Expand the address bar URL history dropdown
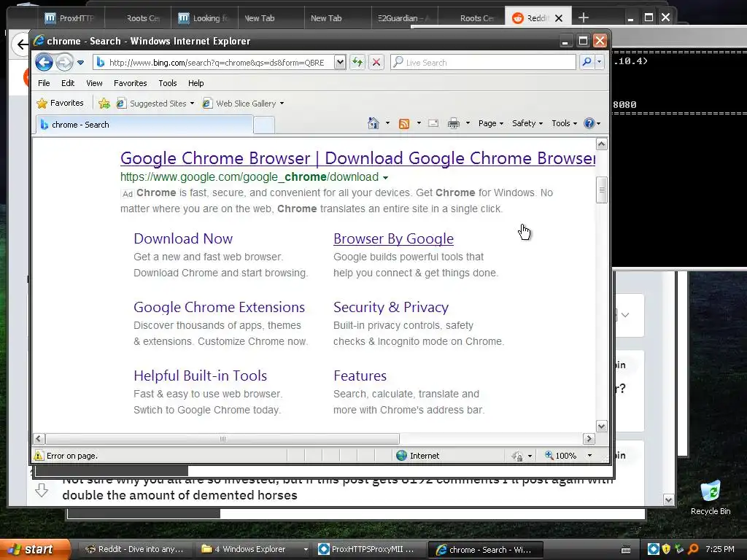Image resolution: width=747 pixels, height=560 pixels. (x=340, y=63)
